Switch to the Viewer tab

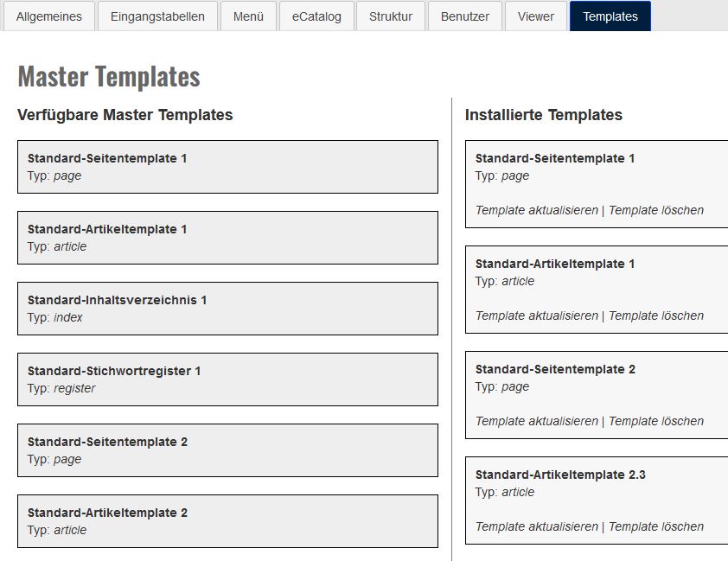point(536,16)
